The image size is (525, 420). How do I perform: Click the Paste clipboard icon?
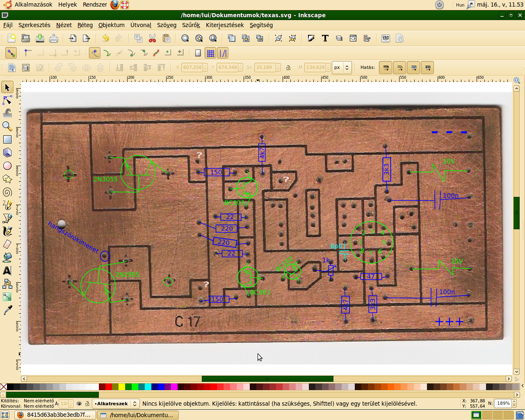coord(166,38)
